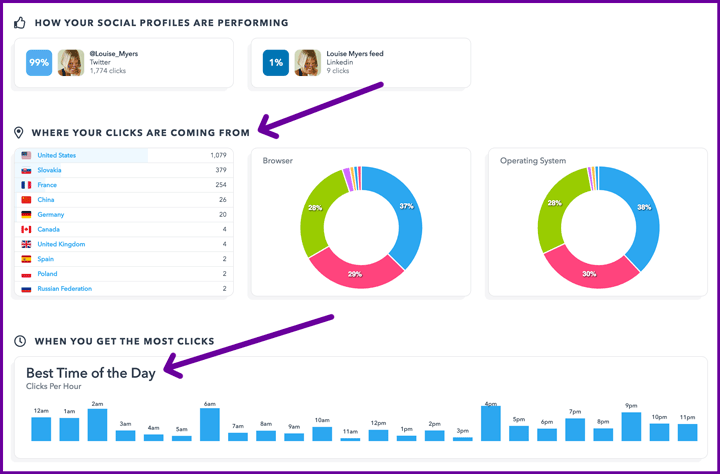Click the 379 clicks count for Slovakia
This screenshot has height=474, width=720.
(221, 170)
